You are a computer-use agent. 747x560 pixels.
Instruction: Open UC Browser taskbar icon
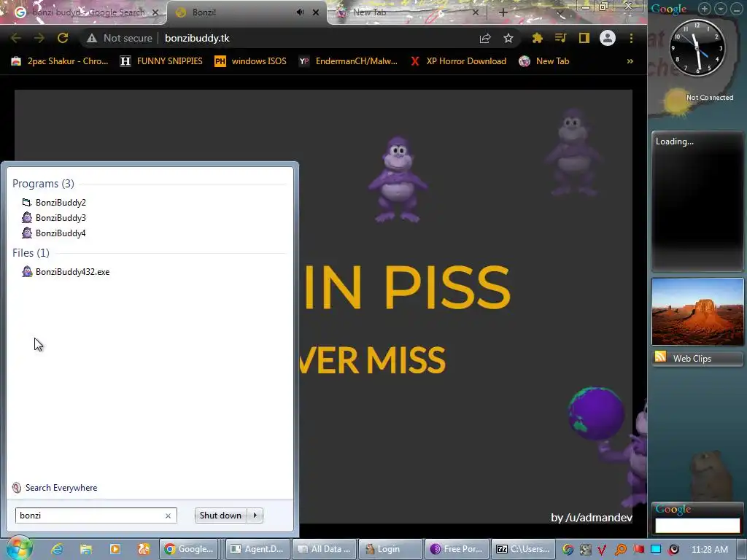pos(144,549)
